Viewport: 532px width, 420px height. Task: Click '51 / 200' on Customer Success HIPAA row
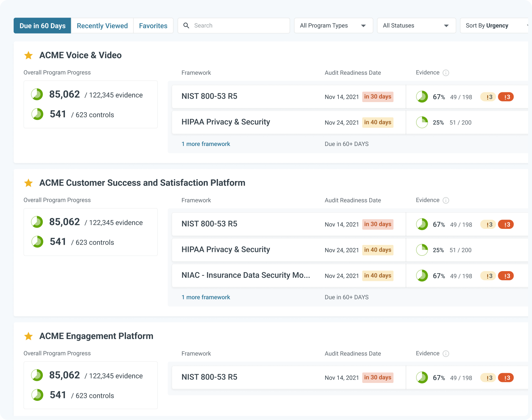(461, 250)
